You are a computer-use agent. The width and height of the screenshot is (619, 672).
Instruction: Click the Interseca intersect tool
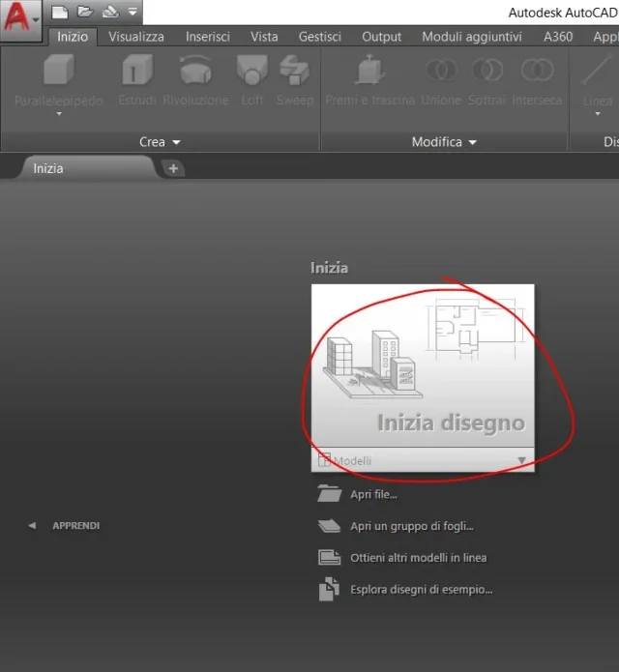[x=537, y=77]
